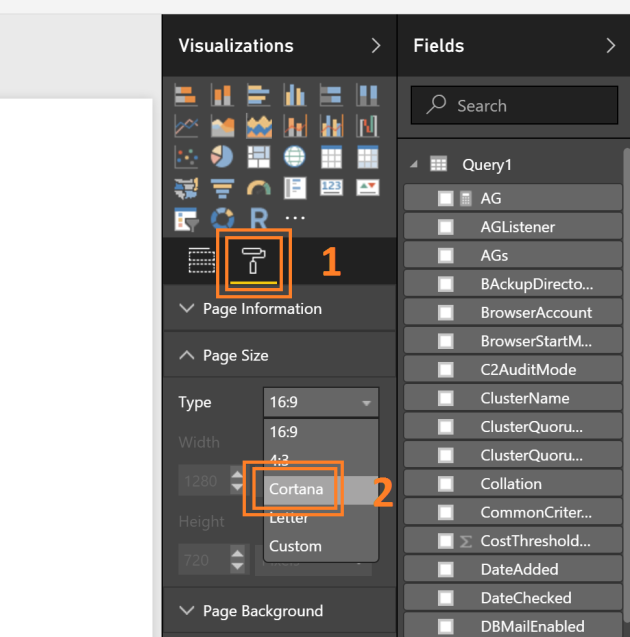Check the DateAdded field checkbox
The image size is (630, 637).
coord(446,570)
